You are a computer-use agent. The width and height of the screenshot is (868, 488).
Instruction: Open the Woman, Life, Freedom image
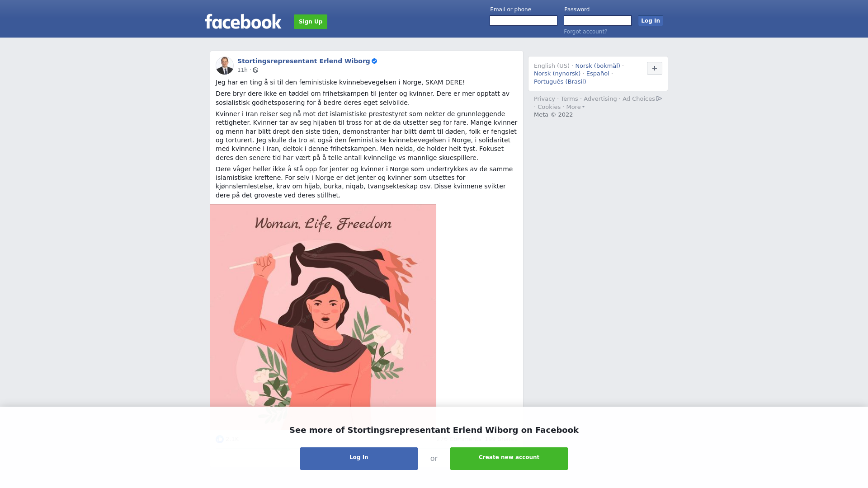point(323,317)
